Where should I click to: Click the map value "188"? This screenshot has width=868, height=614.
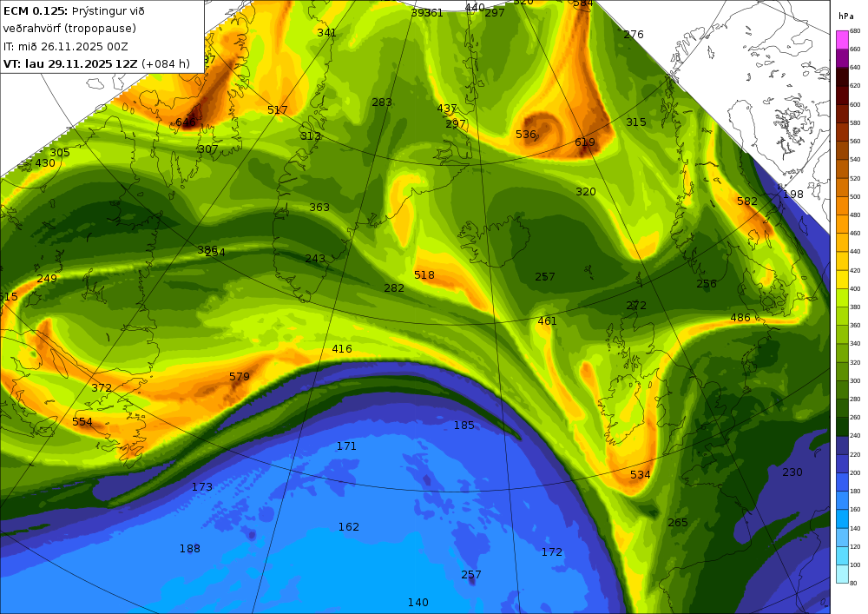(x=190, y=549)
